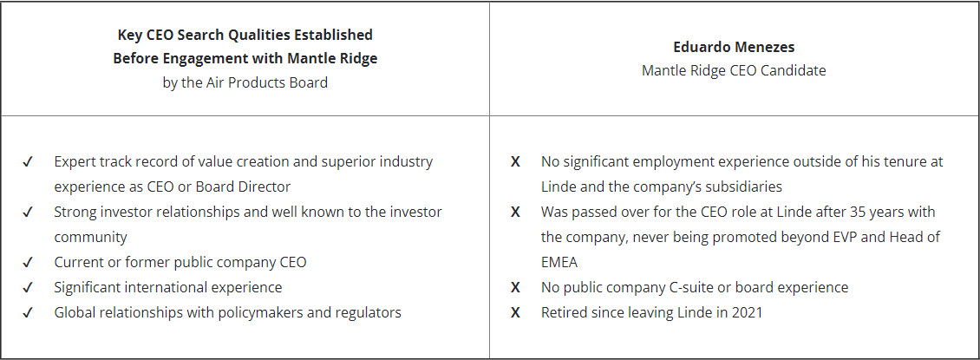
Task: Click the checkmark next to strong investor relationships
Action: click(28, 212)
